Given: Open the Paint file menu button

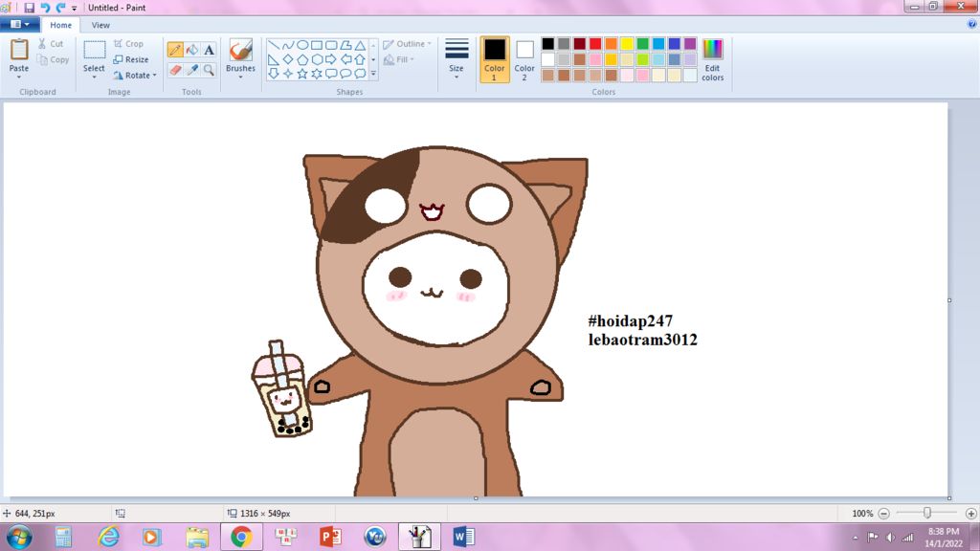Looking at the screenshot, I should coord(19,25).
